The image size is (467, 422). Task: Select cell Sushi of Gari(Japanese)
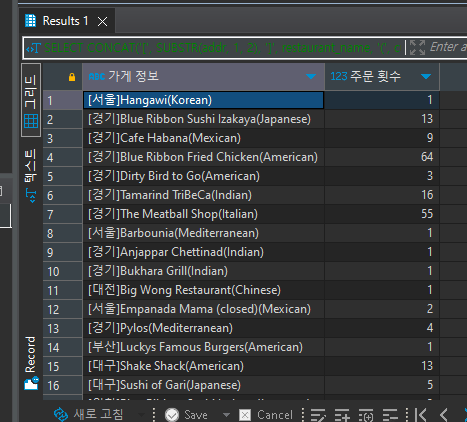(x=203, y=385)
